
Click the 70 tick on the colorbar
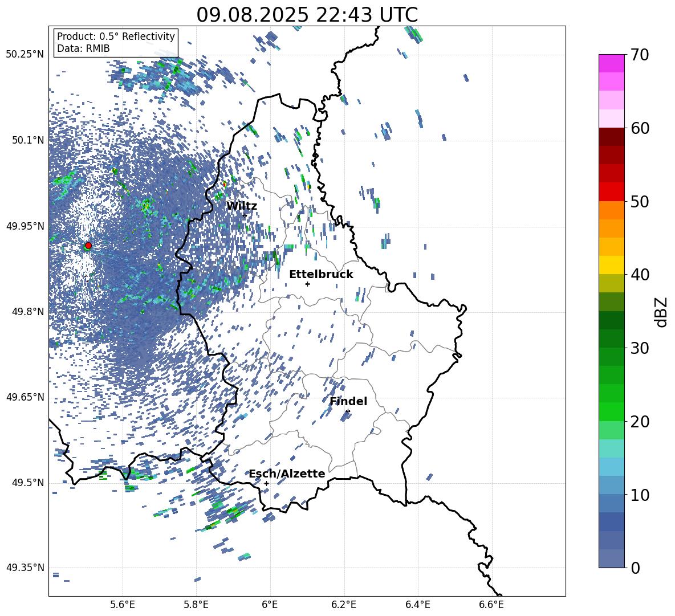[x=640, y=55]
